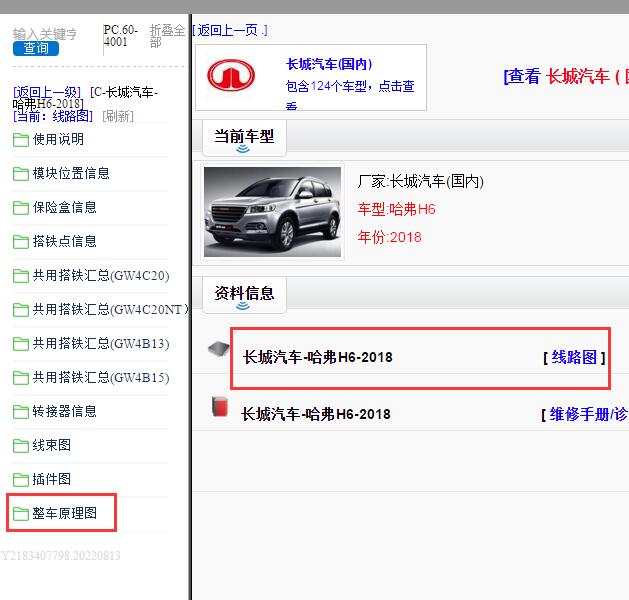
Task: Click 折叠全部 to collapse all folders
Action: (x=167, y=36)
